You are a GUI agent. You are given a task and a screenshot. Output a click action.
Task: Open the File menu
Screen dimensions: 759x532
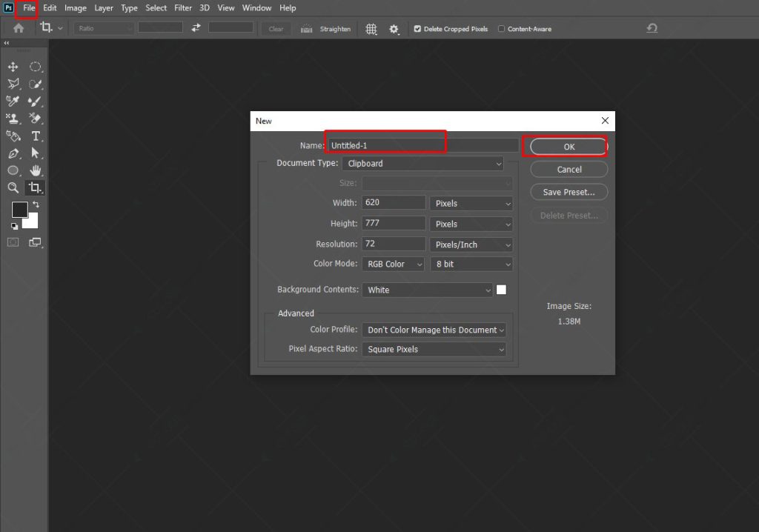[x=28, y=8]
